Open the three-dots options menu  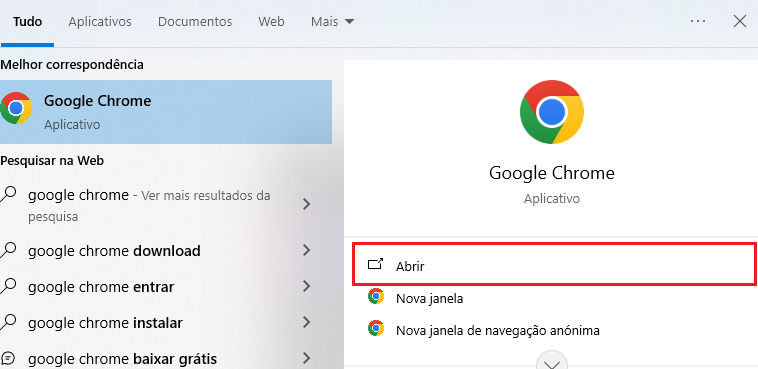tap(698, 21)
